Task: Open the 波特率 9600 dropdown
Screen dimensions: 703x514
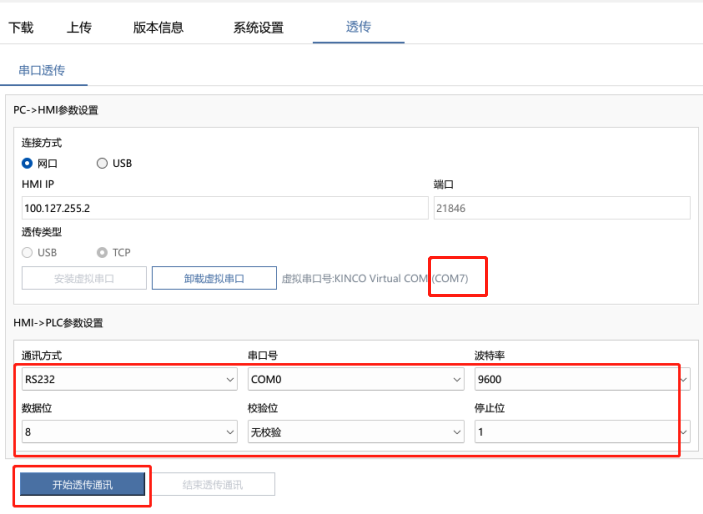Action: pyautogui.click(x=582, y=379)
